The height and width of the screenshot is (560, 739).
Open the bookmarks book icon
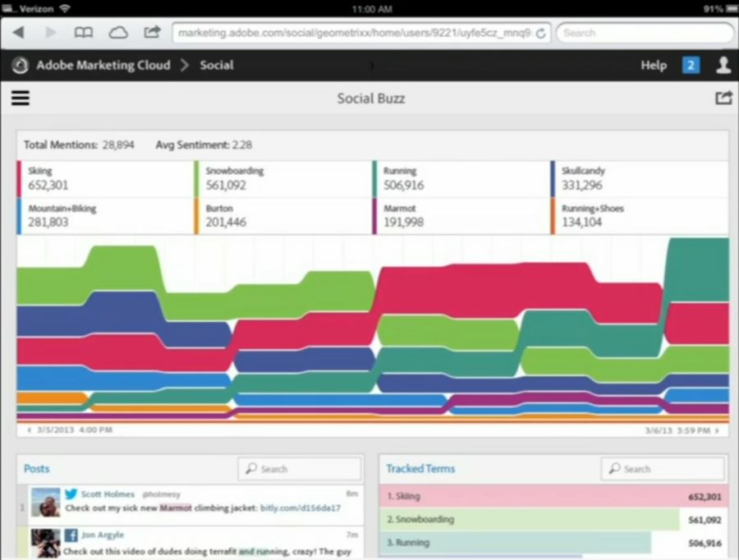(x=84, y=33)
